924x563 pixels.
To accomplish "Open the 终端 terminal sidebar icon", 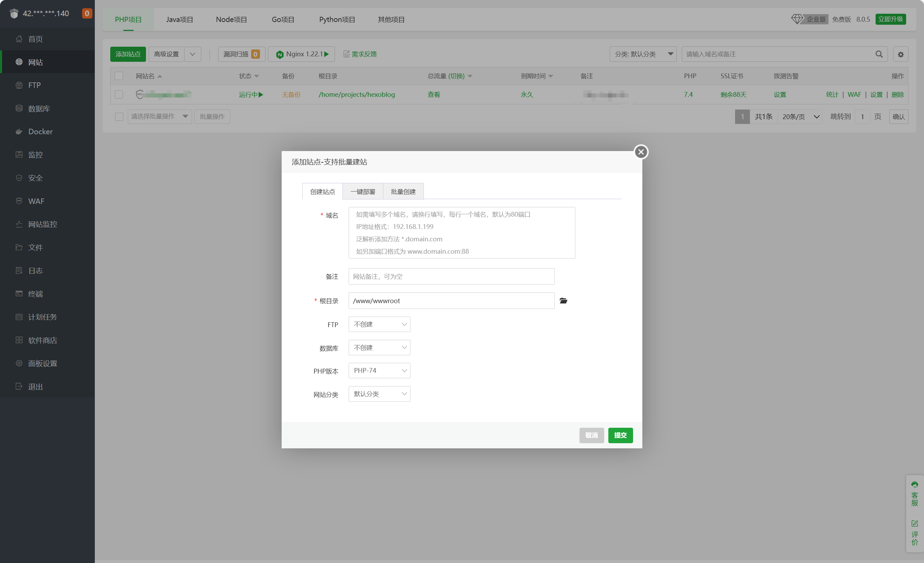I will [19, 294].
